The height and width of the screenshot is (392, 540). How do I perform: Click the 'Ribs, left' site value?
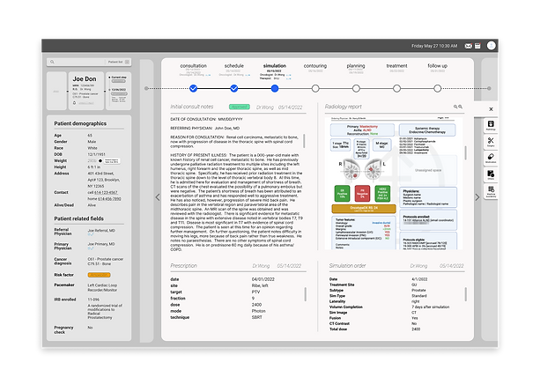click(x=260, y=285)
